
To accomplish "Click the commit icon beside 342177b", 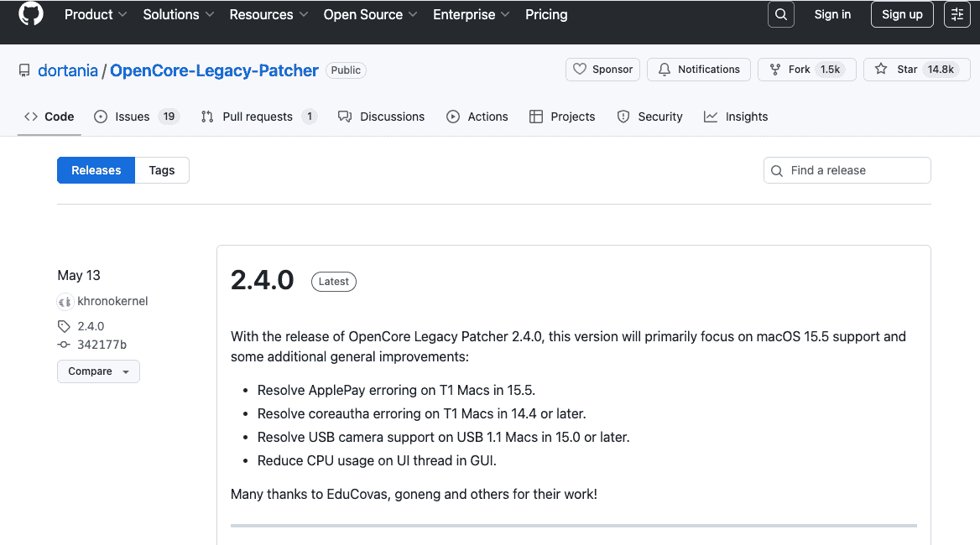I will (x=64, y=345).
